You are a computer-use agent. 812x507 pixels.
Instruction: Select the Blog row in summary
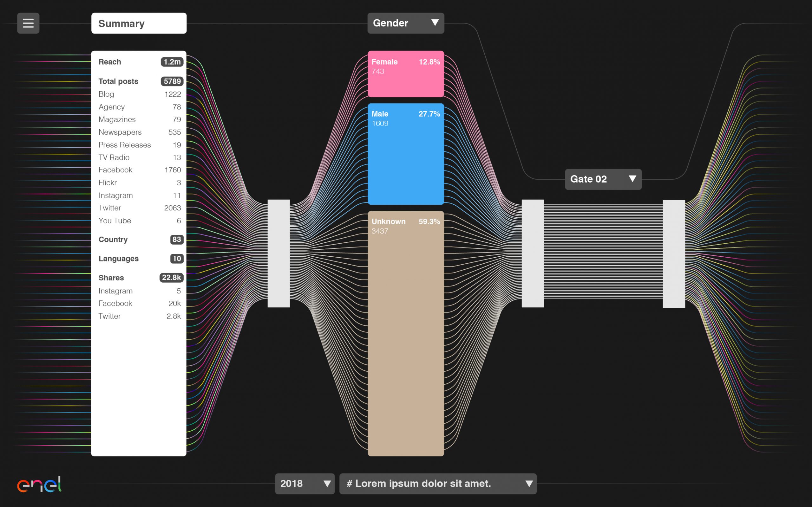click(x=139, y=94)
